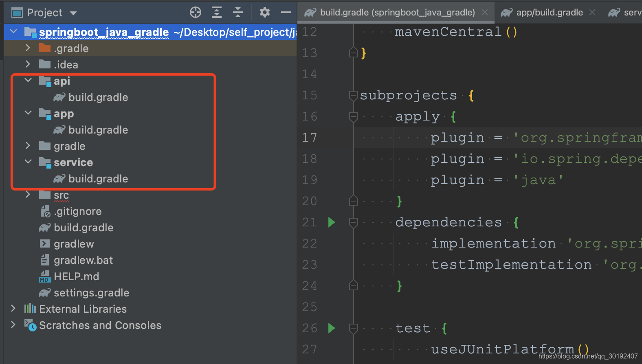Close the app/build.gradle tab
642x364 pixels.
pyautogui.click(x=592, y=13)
